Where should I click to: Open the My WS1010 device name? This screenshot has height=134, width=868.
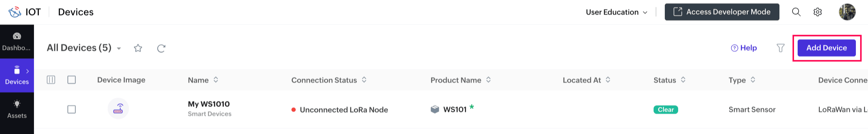pyautogui.click(x=209, y=104)
